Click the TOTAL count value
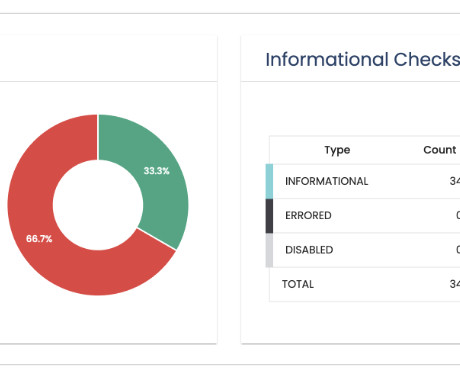 point(455,284)
